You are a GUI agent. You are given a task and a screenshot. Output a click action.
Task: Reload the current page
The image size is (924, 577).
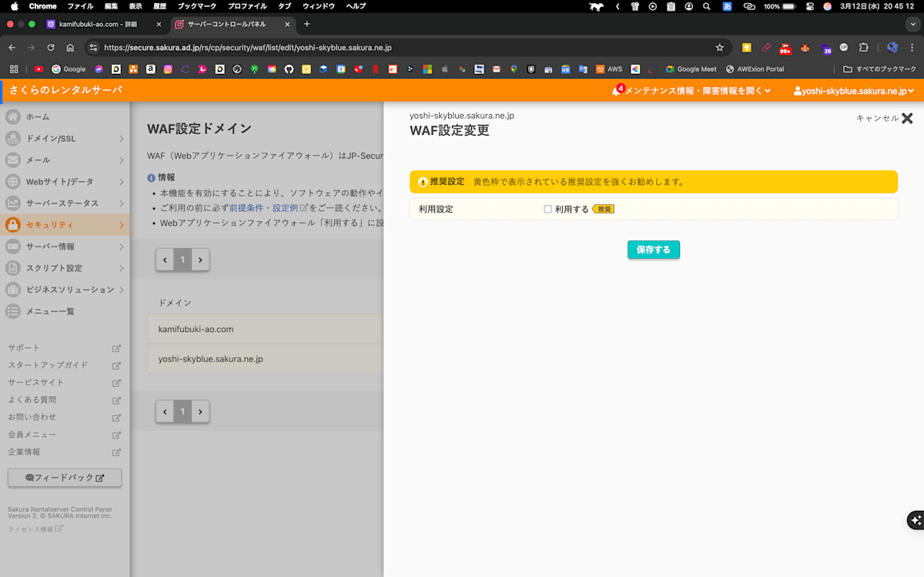click(51, 47)
